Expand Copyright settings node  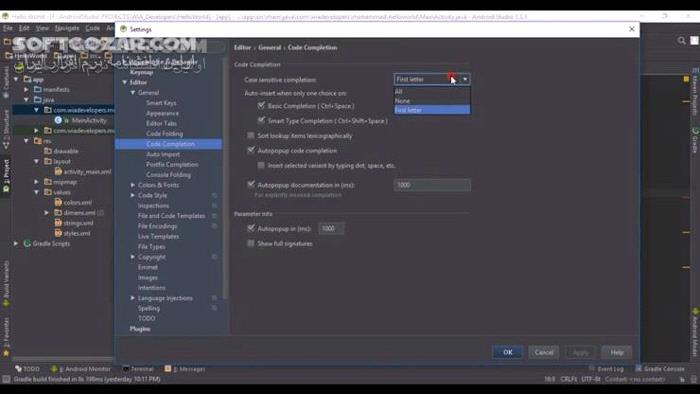[x=133, y=257]
